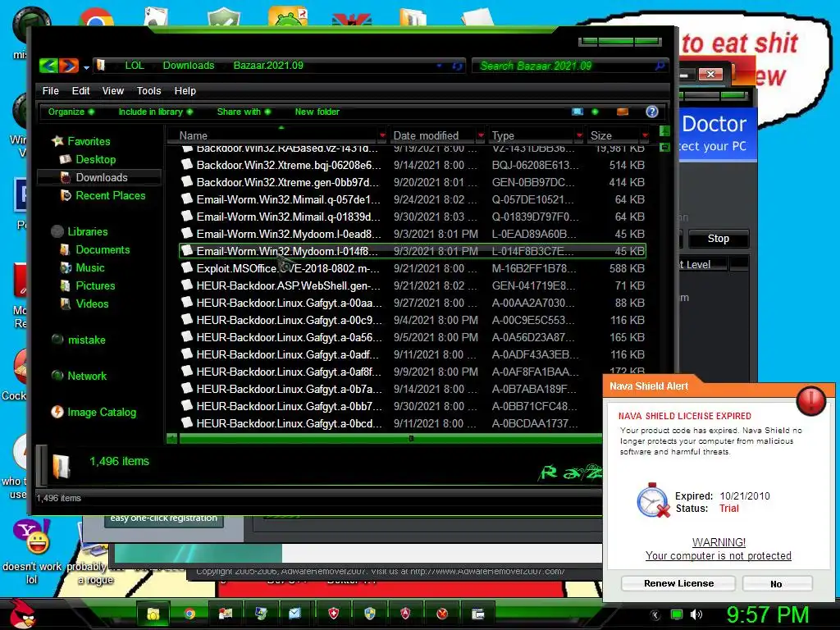840x630 pixels.
Task: Open the Videos library
Action: 92,304
